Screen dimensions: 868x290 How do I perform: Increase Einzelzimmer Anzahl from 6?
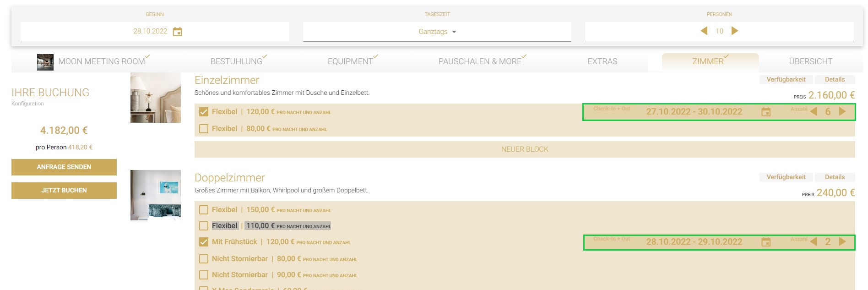tap(842, 111)
